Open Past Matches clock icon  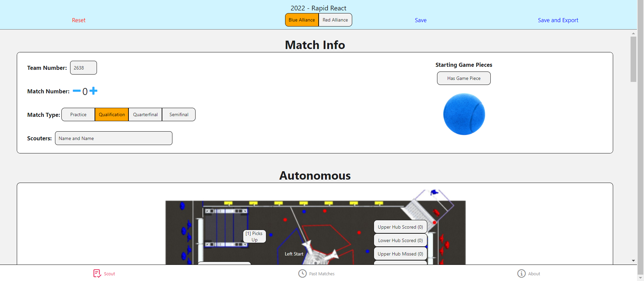tap(302, 274)
